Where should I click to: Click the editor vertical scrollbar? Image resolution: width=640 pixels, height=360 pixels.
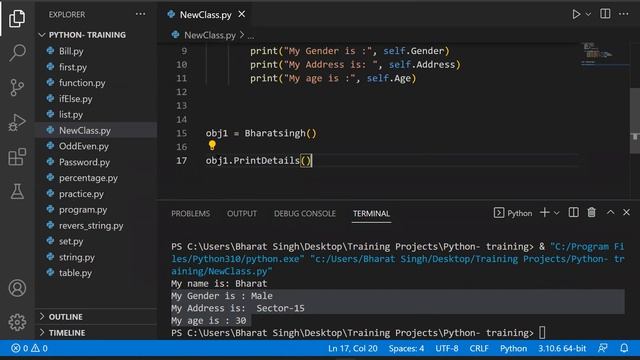(635, 121)
